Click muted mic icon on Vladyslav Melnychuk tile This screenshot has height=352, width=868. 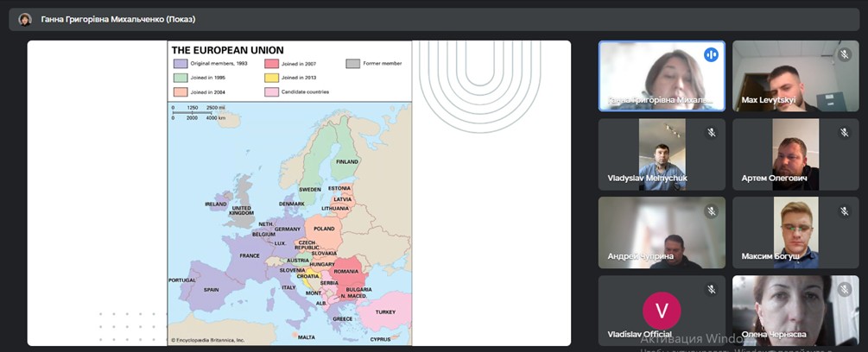coord(712,133)
